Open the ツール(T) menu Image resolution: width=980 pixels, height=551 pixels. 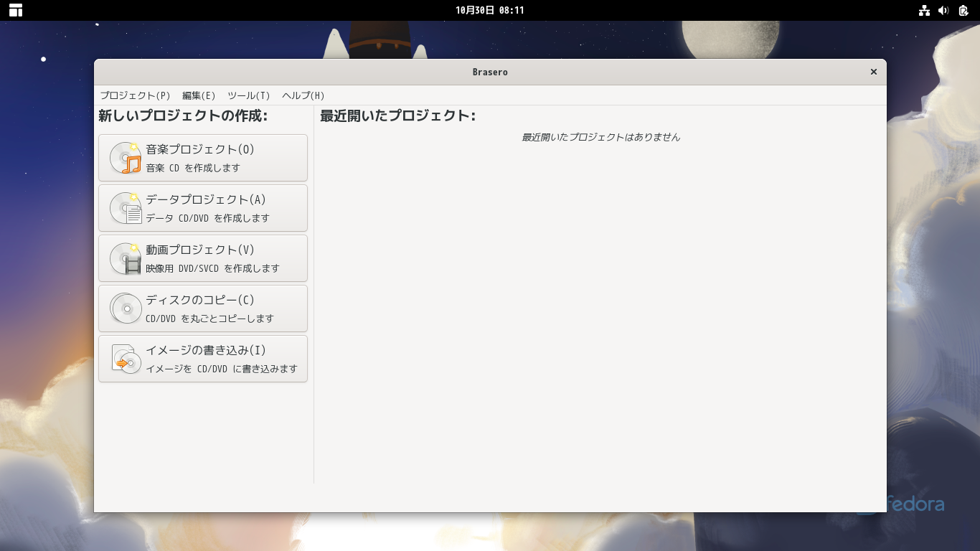[248, 95]
